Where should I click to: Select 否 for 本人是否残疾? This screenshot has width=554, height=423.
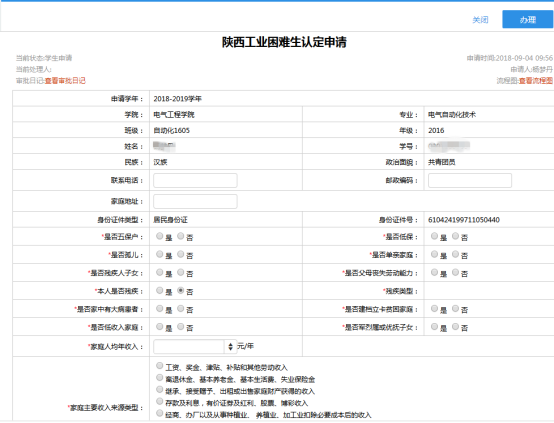181,290
